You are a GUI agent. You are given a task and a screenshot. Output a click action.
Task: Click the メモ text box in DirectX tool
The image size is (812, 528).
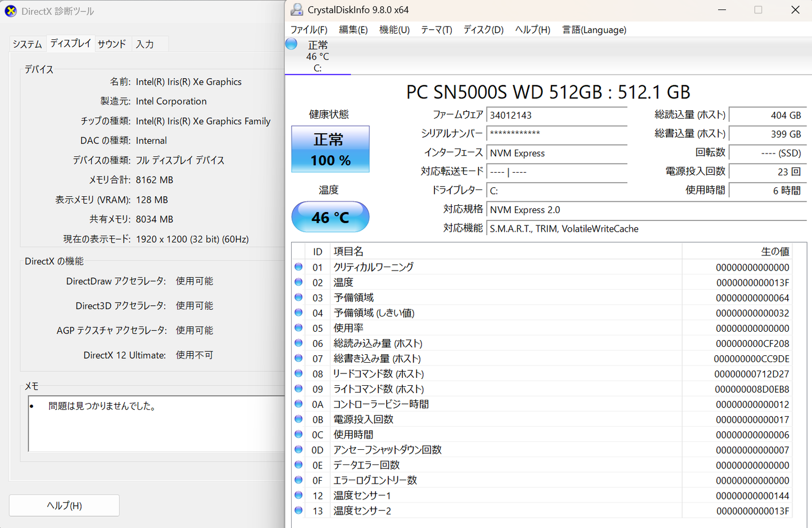pos(157,423)
